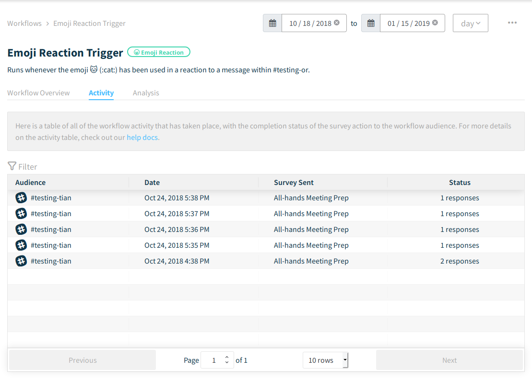This screenshot has width=532, height=392.
Task: Click channel icon in 4:38 PM row
Action: [x=21, y=261]
